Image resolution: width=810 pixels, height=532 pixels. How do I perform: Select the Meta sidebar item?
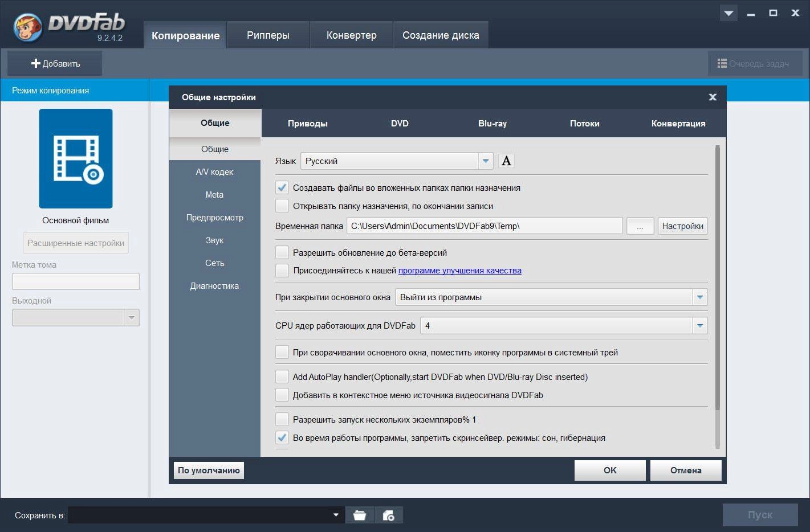(214, 194)
